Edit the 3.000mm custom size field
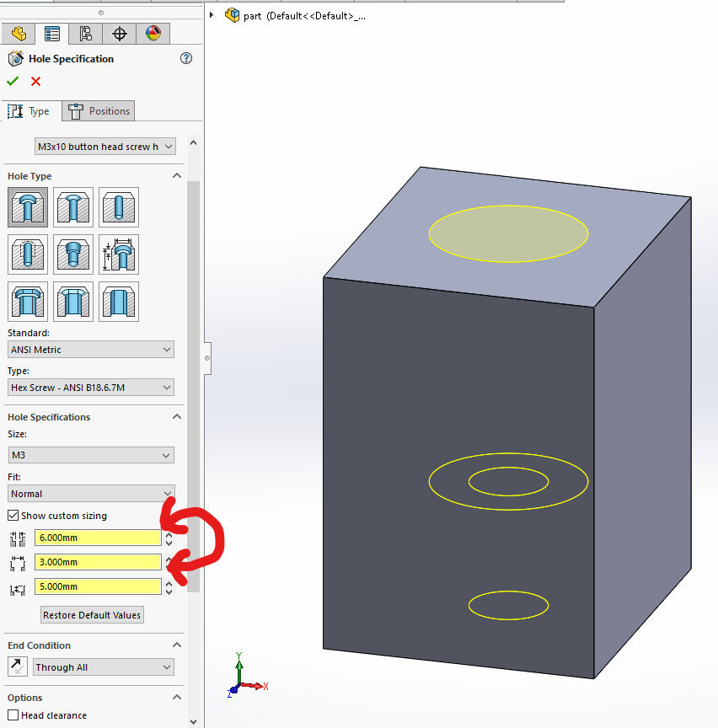The height and width of the screenshot is (728, 718). click(x=98, y=562)
